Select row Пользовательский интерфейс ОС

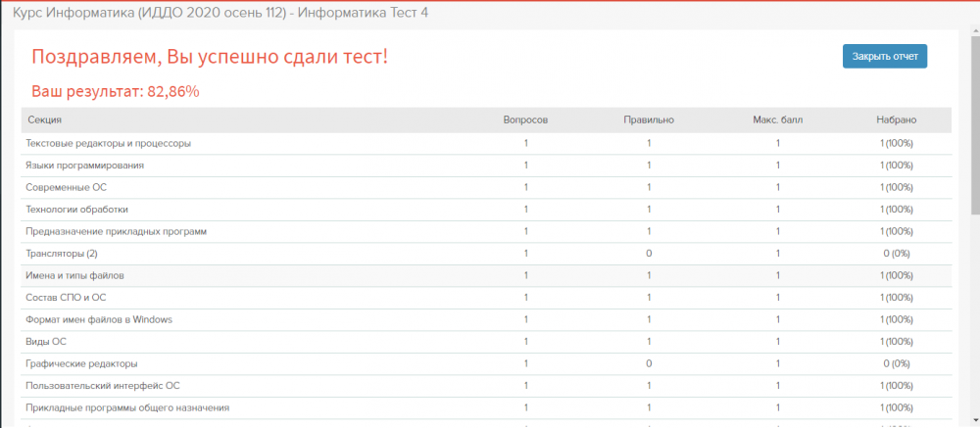click(486, 386)
